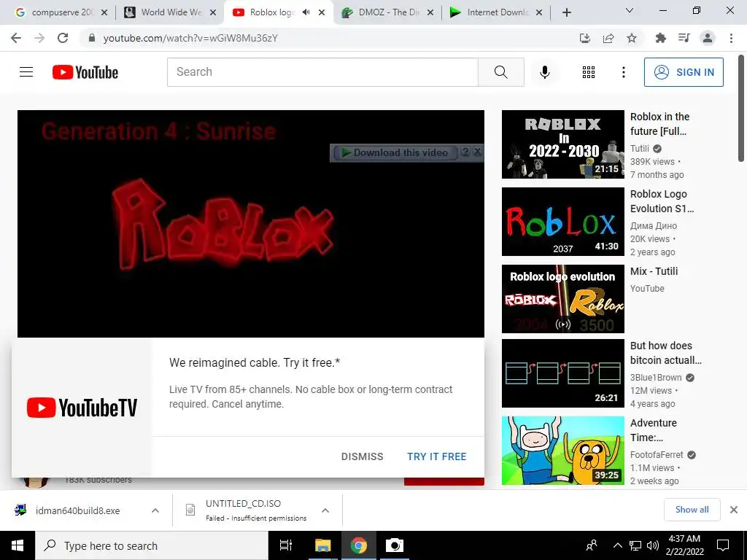The image size is (747, 560).
Task: Show hidden system tray icons chevron
Action: pyautogui.click(x=617, y=545)
